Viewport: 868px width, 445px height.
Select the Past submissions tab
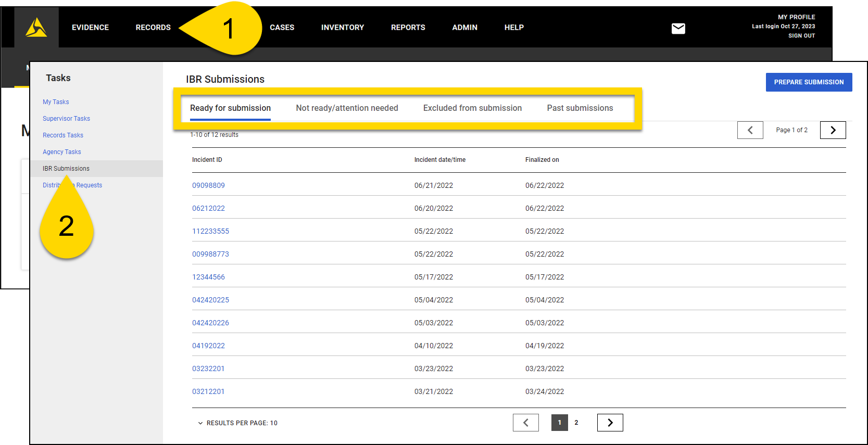click(580, 108)
